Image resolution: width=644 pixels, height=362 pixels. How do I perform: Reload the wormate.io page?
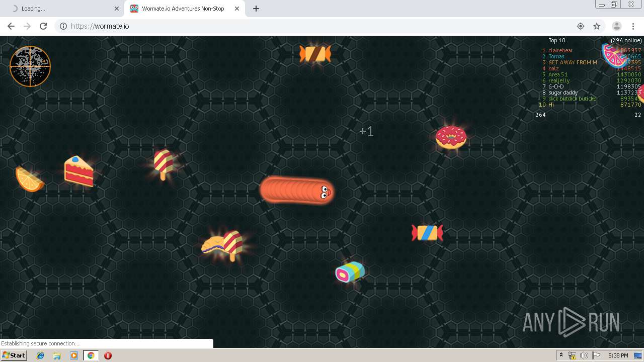coord(43,26)
